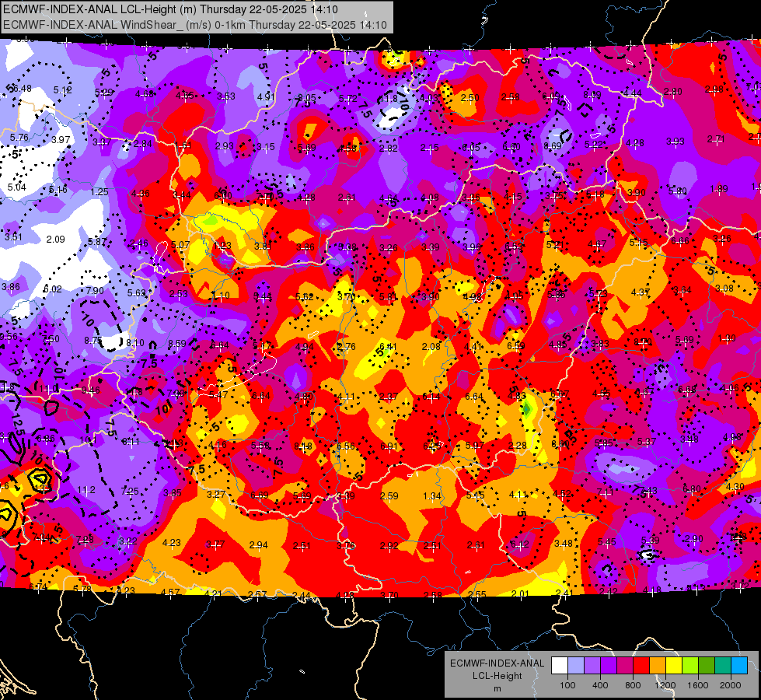This screenshot has height=700, width=761.
Task: Click the wind shear value 2.01
Action: pos(520,593)
